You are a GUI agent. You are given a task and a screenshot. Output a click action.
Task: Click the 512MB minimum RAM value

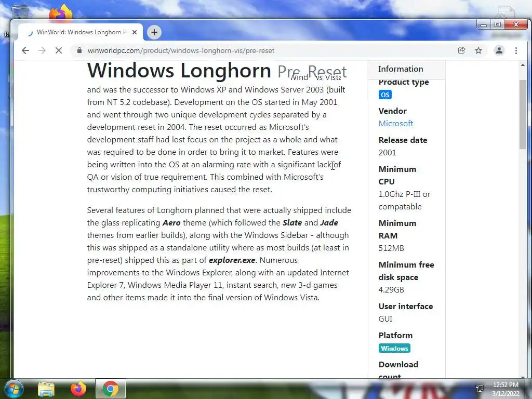(x=391, y=248)
